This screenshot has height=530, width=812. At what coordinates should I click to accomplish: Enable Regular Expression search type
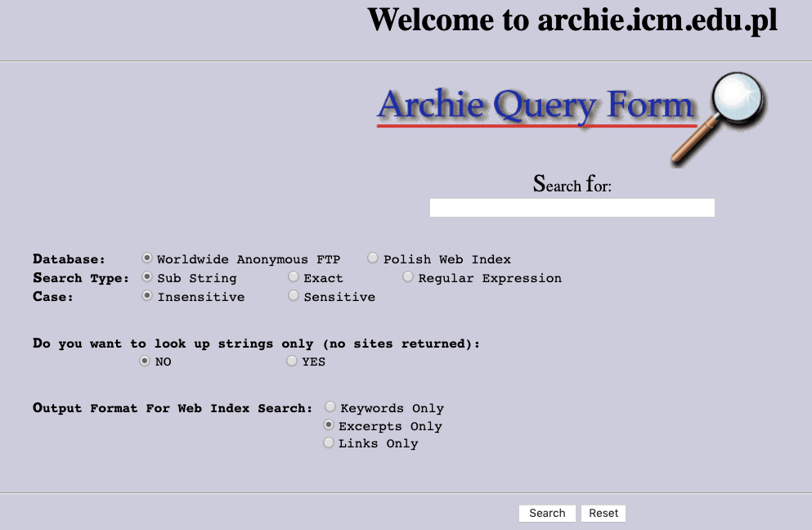coord(408,277)
